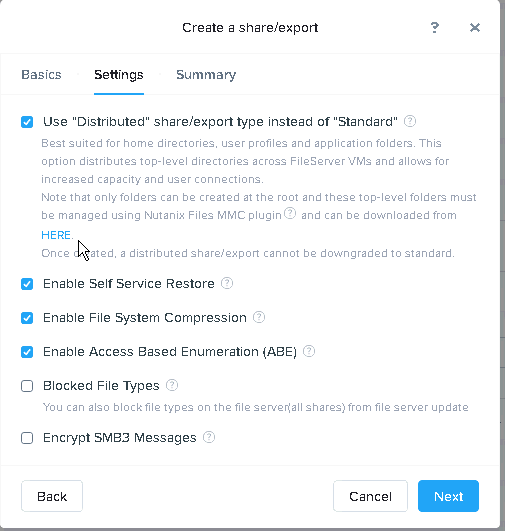Uncheck the Distributed share/export type checkbox
Viewport: 505px width, 531px height.
coord(27,122)
